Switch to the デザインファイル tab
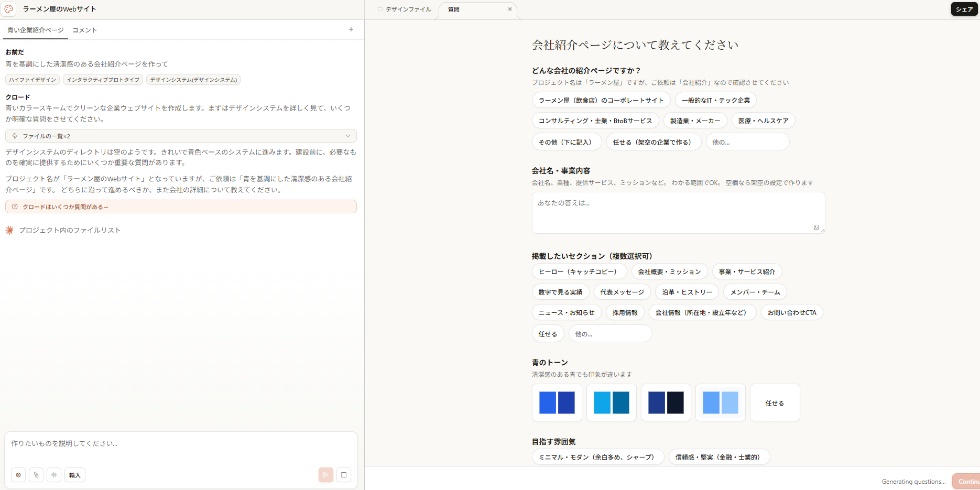This screenshot has width=980, height=490. (x=408, y=9)
